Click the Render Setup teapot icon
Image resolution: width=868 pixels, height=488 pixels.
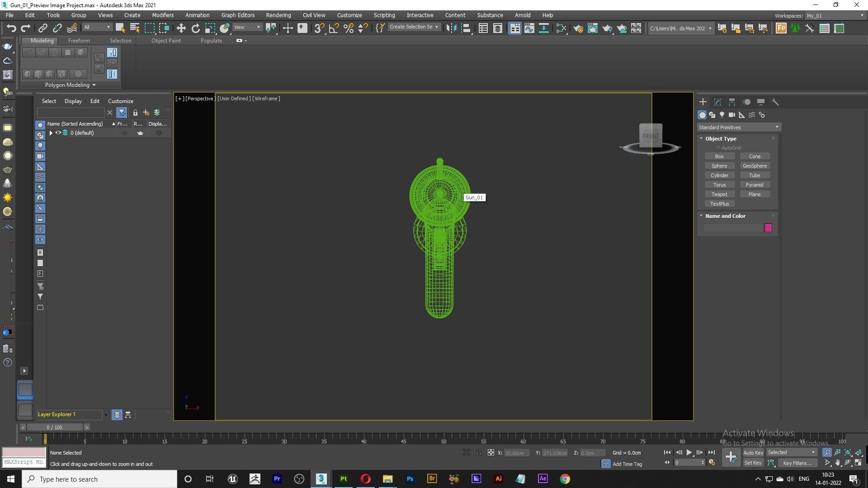pos(578,28)
